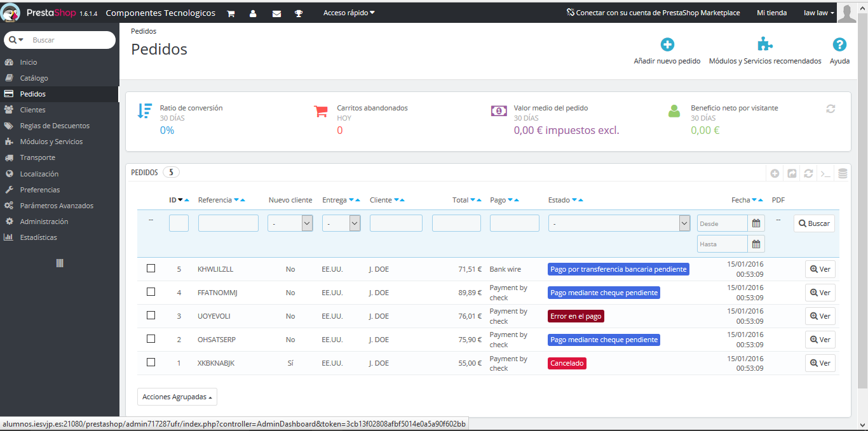Screen dimensions: 868x431
Task: Click the trophy icon in top bar
Action: pos(299,13)
